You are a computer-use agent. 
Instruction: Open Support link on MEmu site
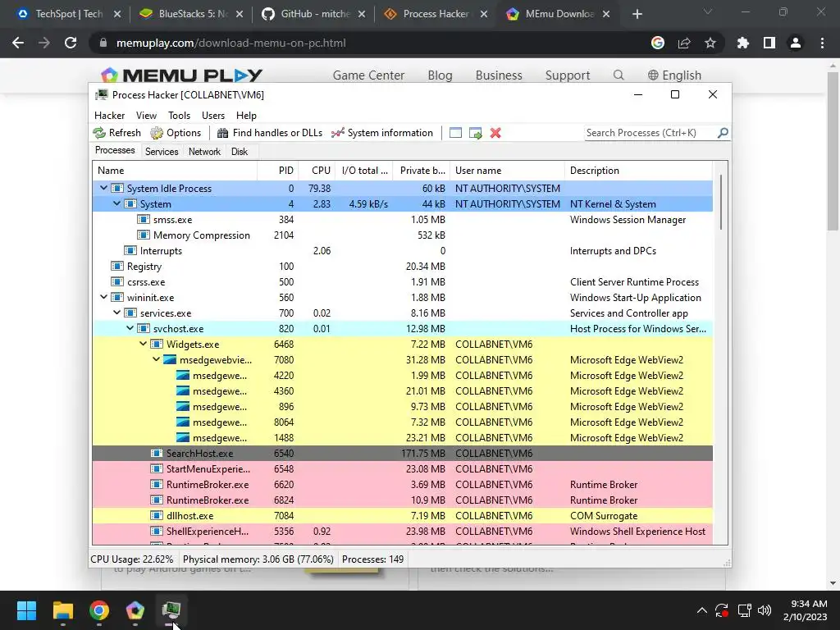click(568, 75)
